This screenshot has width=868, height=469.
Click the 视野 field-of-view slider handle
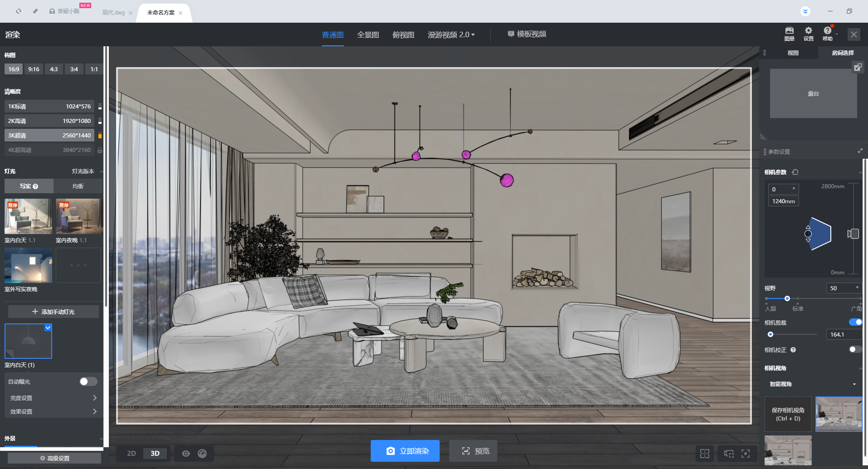point(787,298)
